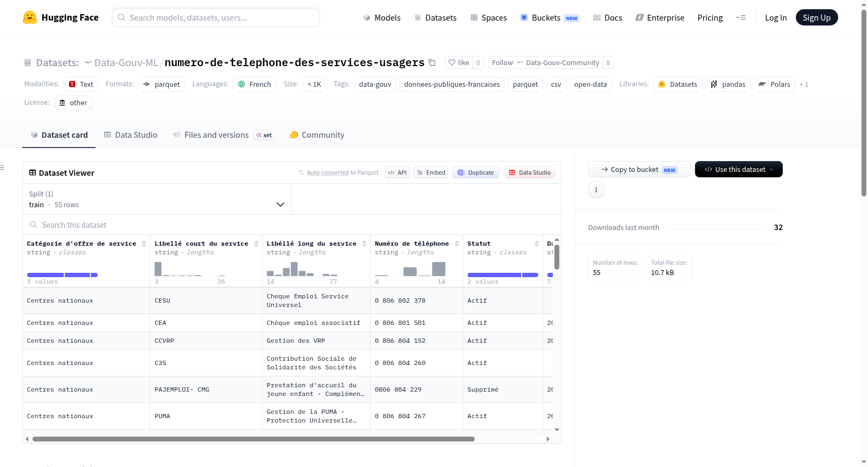Copy dataset name with the copy icon
Image resolution: width=868 pixels, height=467 pixels.
(x=432, y=62)
